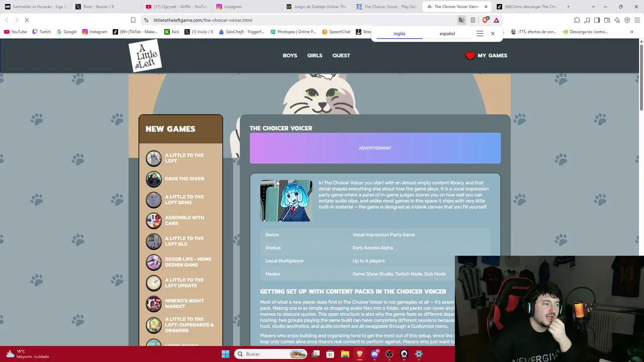Open the Photopea bookmark
This screenshot has height=362, width=644.
coord(293,32)
